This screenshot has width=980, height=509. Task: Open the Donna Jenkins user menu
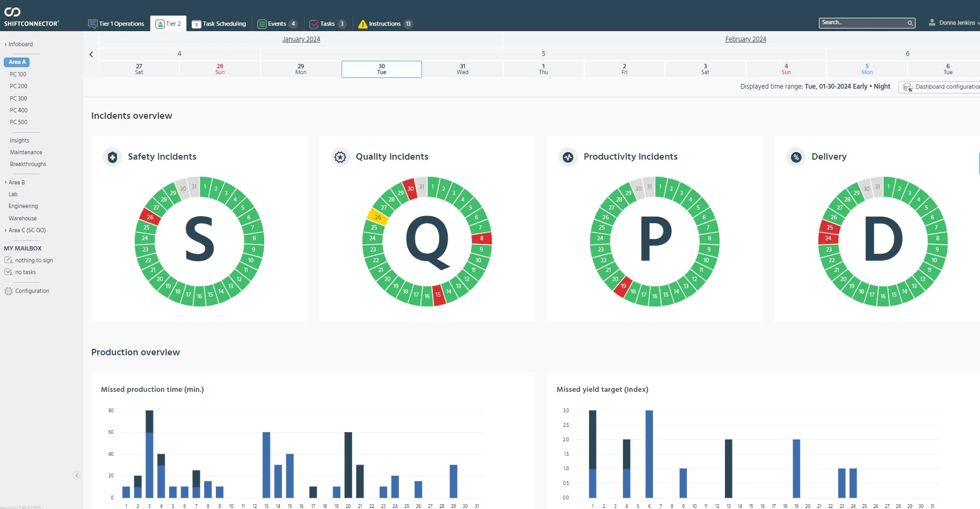coord(954,23)
